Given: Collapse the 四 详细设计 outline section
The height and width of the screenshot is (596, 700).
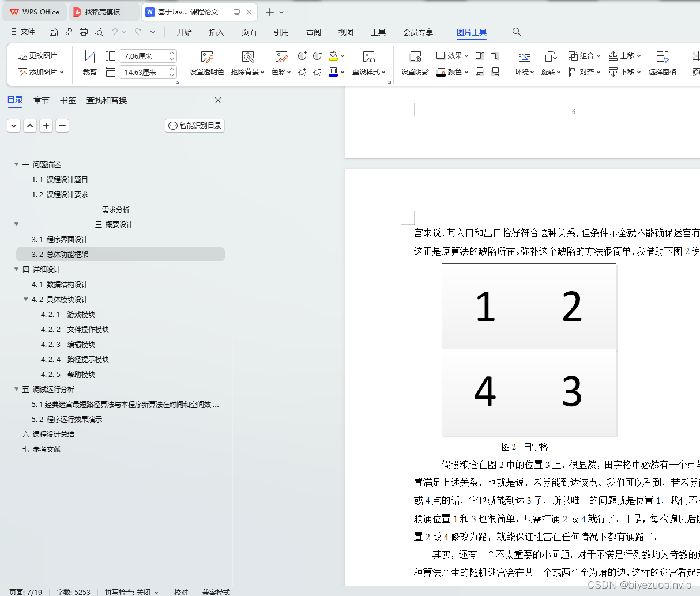Looking at the screenshot, I should coord(16,269).
